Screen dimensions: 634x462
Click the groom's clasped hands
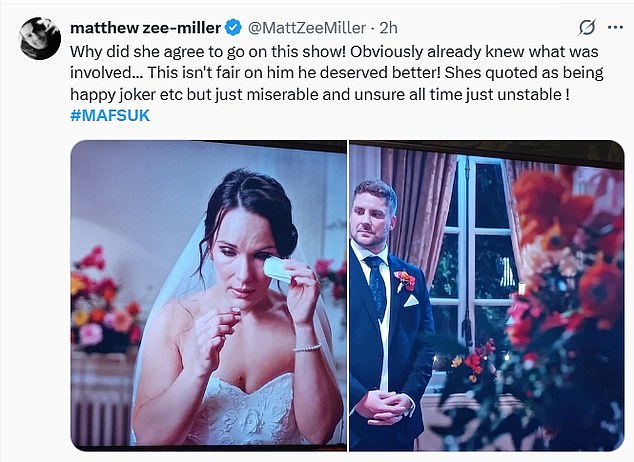[x=385, y=404]
